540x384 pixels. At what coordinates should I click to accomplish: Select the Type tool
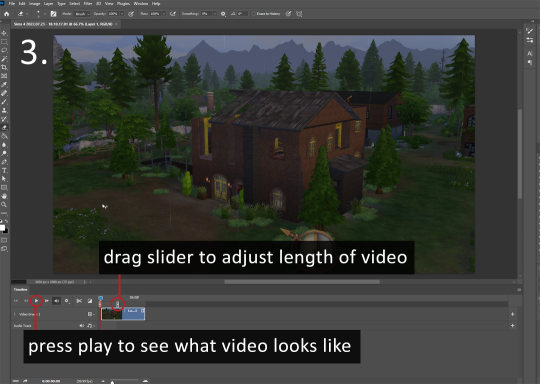[4, 170]
